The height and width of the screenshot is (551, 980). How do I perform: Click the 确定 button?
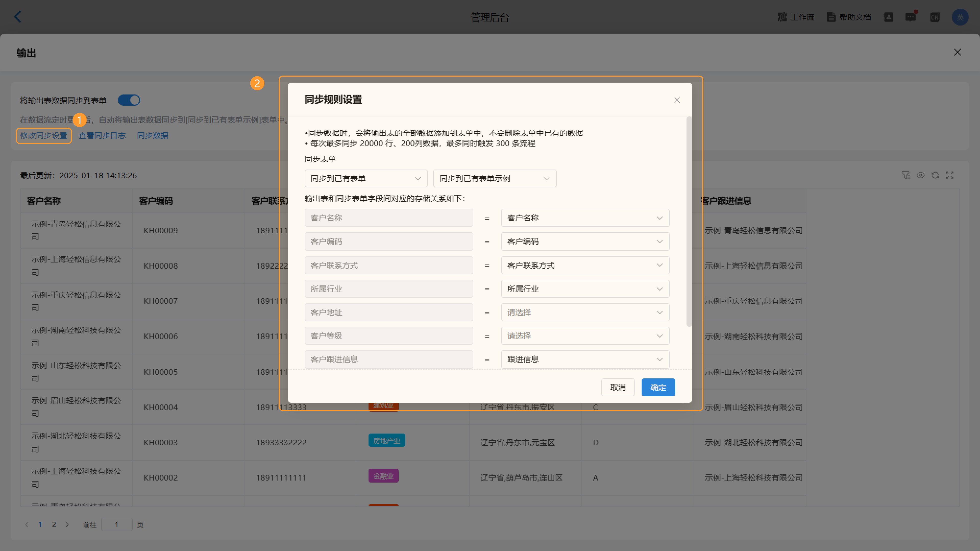(x=658, y=387)
